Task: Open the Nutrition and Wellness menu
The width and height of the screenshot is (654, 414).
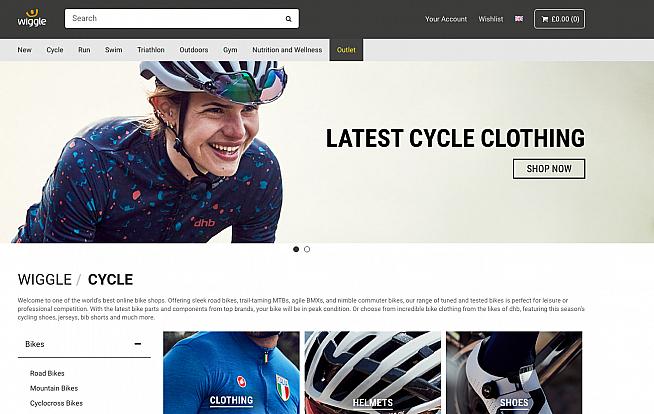Action: [287, 50]
